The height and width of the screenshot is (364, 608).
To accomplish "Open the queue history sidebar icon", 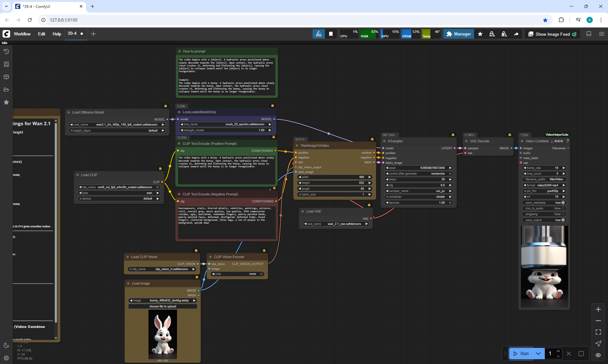I will [x=6, y=52].
